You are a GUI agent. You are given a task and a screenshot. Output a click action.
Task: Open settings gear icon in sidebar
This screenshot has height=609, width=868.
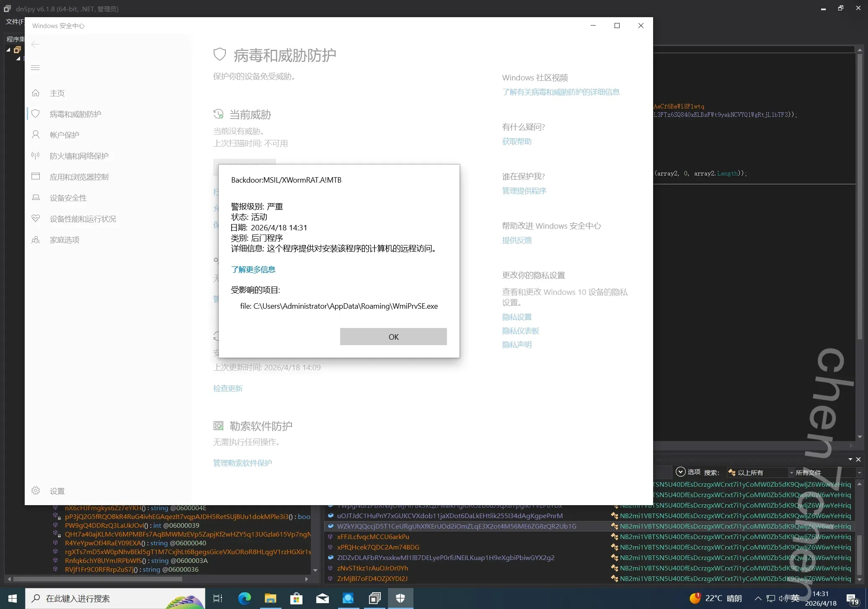click(36, 491)
